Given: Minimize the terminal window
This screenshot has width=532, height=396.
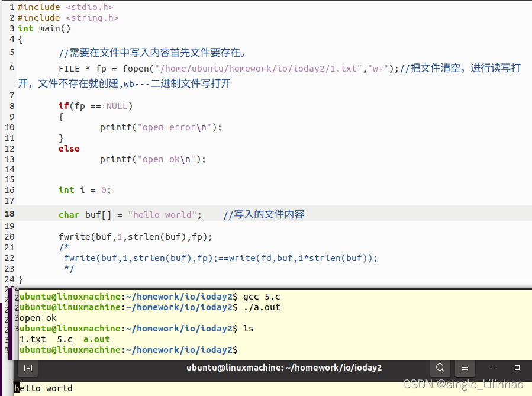Looking at the screenshot, I should (494, 368).
